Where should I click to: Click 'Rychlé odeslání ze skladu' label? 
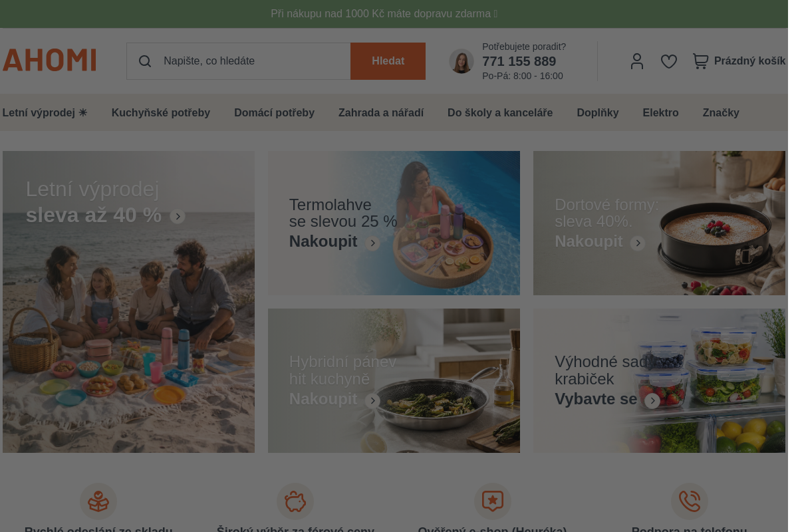coord(98,529)
